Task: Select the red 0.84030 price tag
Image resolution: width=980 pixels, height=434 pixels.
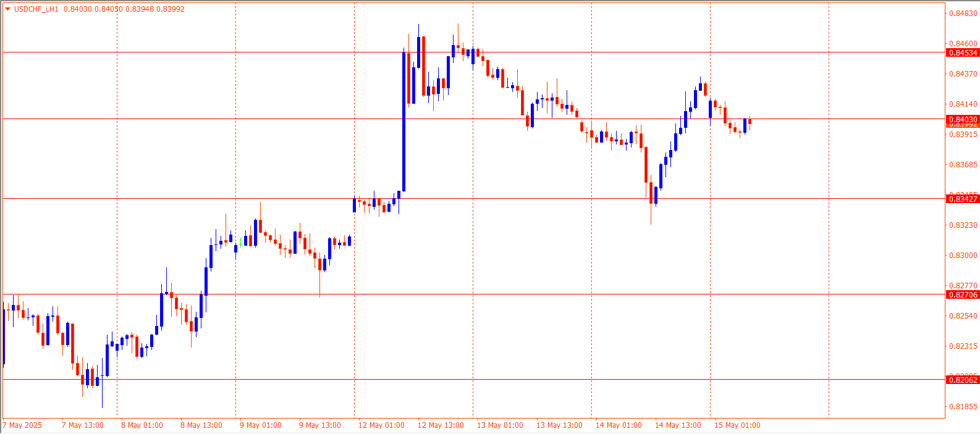Action: pos(963,119)
